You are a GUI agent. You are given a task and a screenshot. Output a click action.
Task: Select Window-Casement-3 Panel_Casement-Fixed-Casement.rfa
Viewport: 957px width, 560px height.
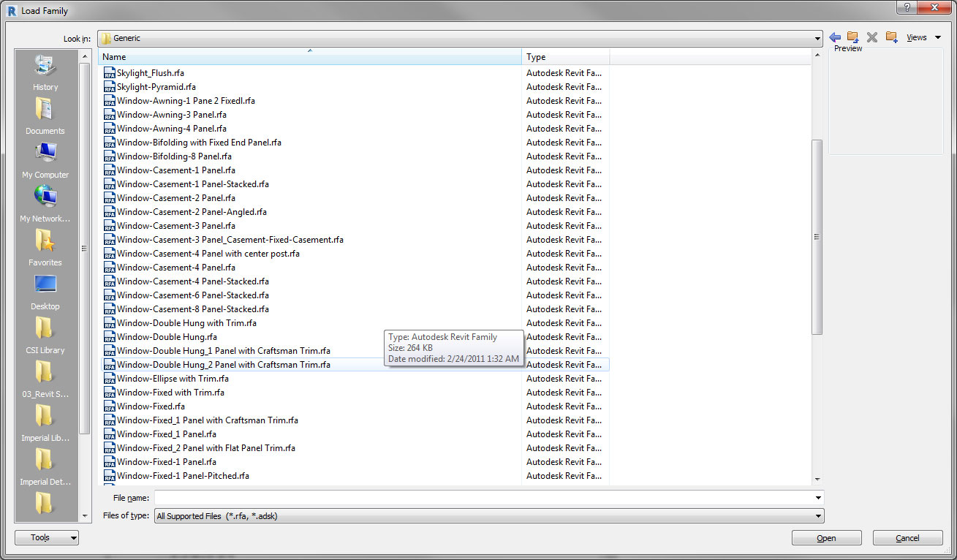(230, 240)
